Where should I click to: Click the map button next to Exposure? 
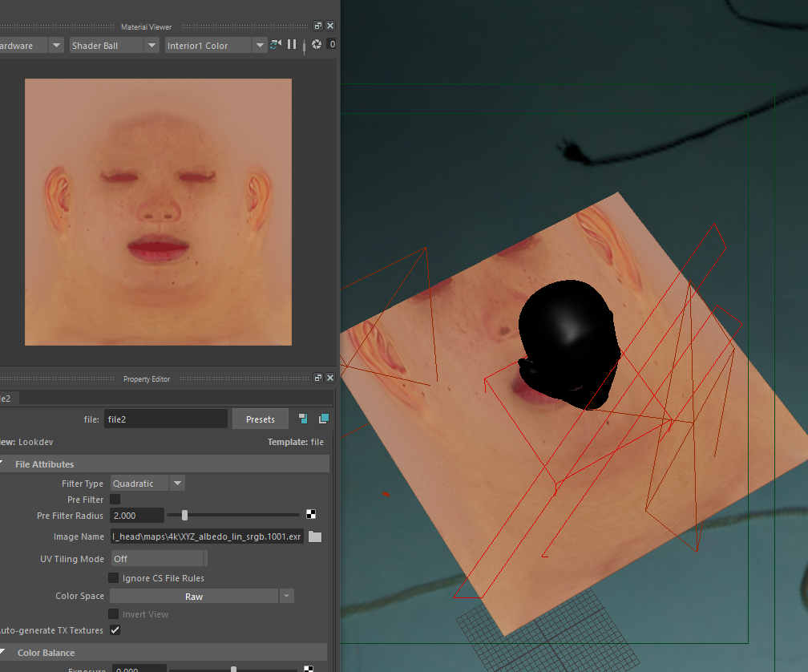(308, 669)
